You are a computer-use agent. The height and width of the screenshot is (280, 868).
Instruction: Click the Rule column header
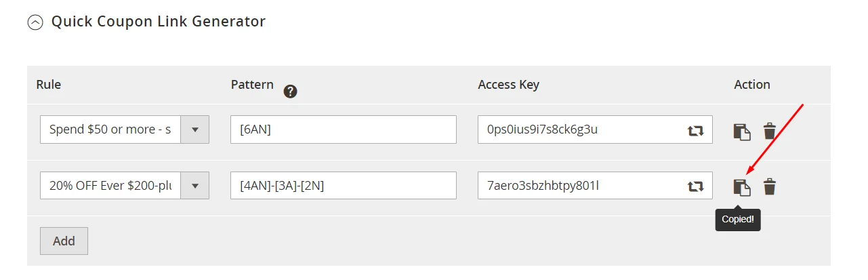pos(48,85)
